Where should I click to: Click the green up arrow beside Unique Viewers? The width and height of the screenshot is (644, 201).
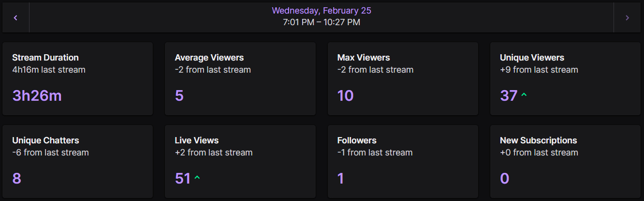[x=524, y=95]
